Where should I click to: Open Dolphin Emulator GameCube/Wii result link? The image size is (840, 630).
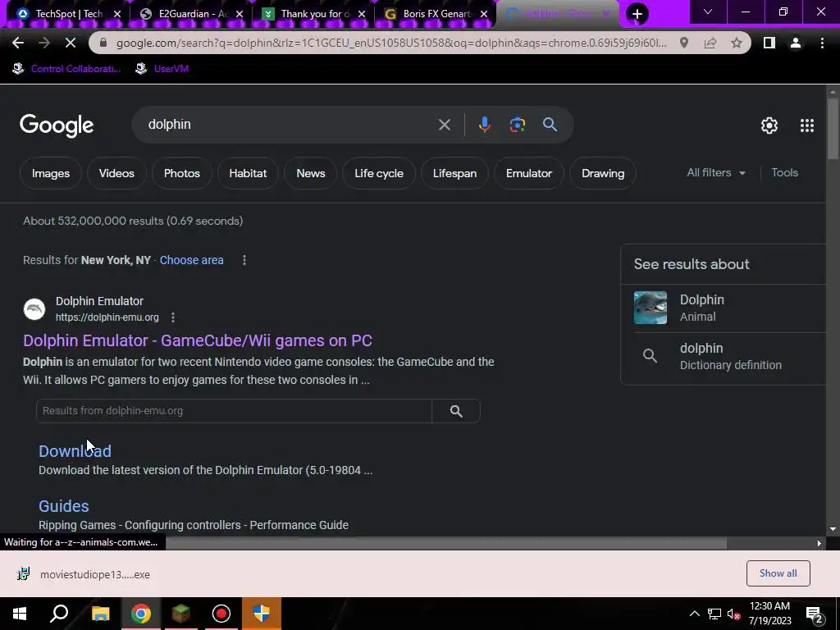pos(198,340)
